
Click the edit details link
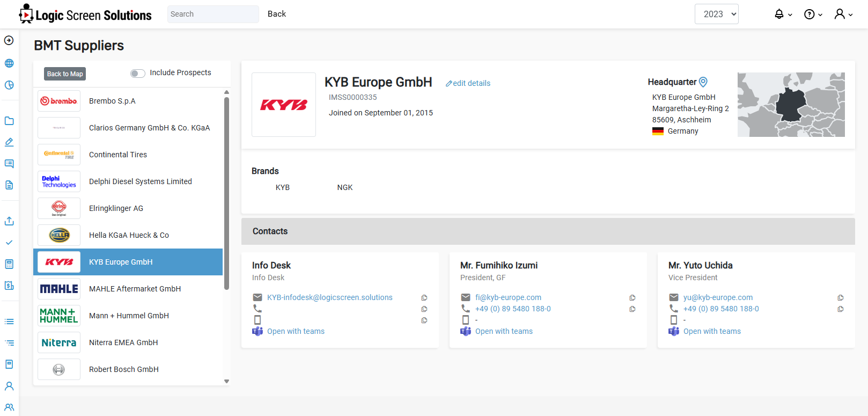click(x=468, y=83)
